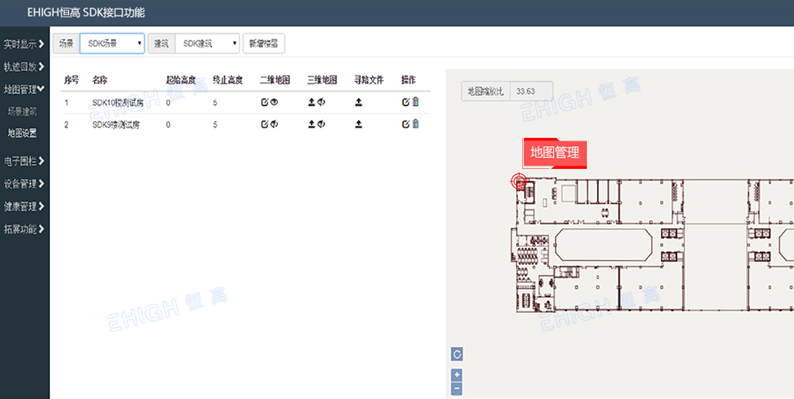The image size is (794, 399).
Task: Click the 起始高度 column header
Action: 181,80
